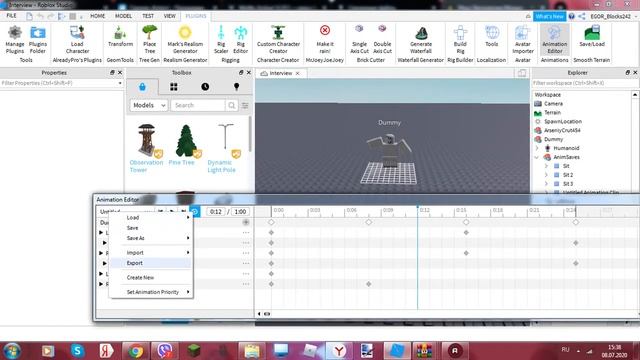This screenshot has height=360, width=640.
Task: Open Google Chrome from the taskbar
Action: tap(135, 351)
